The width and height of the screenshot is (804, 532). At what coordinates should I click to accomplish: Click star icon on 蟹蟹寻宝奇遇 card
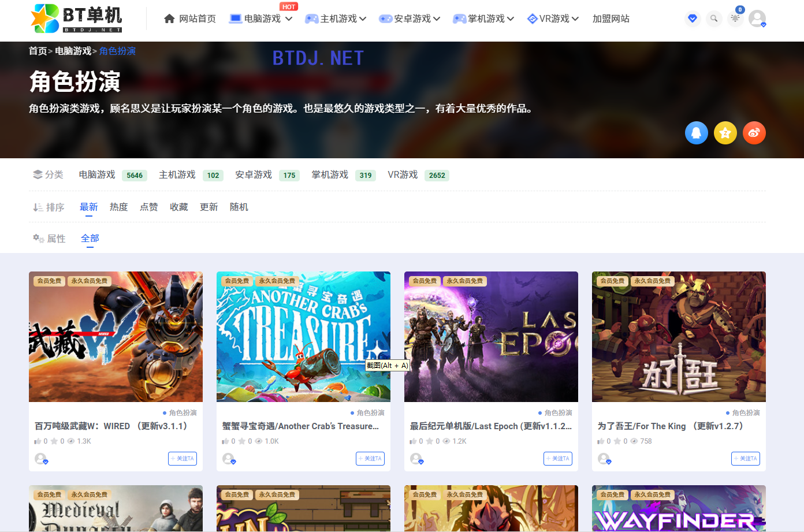[242, 441]
